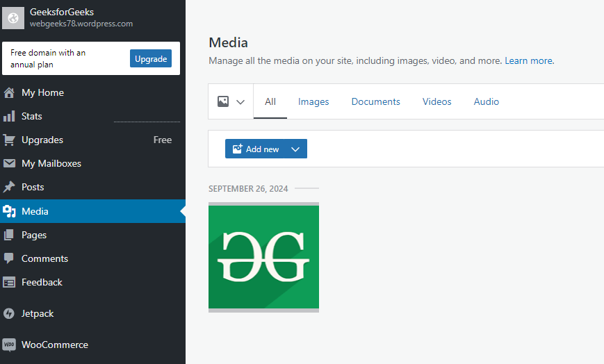Click the Stats bar chart icon
This screenshot has height=364, width=604.
9,116
